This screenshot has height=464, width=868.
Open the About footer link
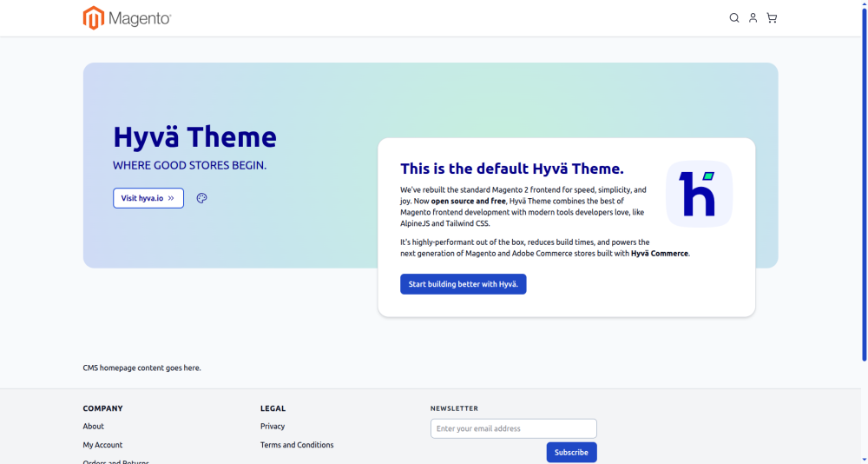pyautogui.click(x=94, y=427)
